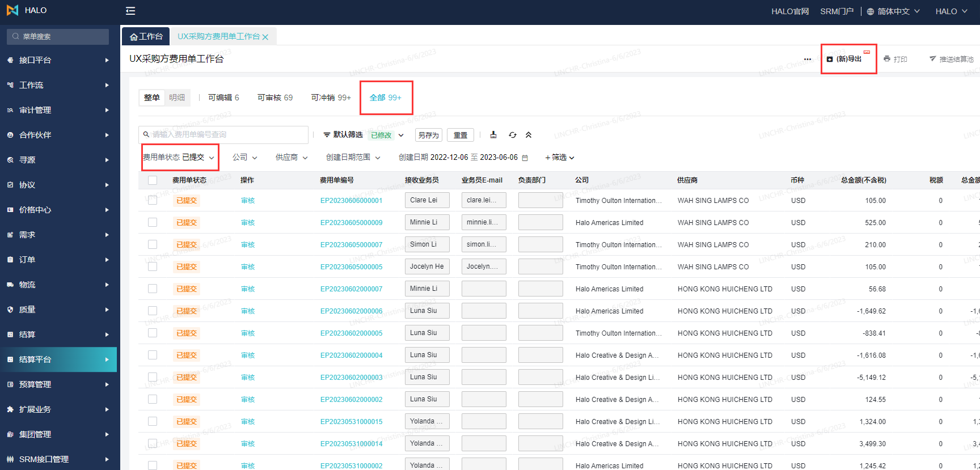Click the 打印 print icon
This screenshot has height=470, width=980.
click(887, 59)
